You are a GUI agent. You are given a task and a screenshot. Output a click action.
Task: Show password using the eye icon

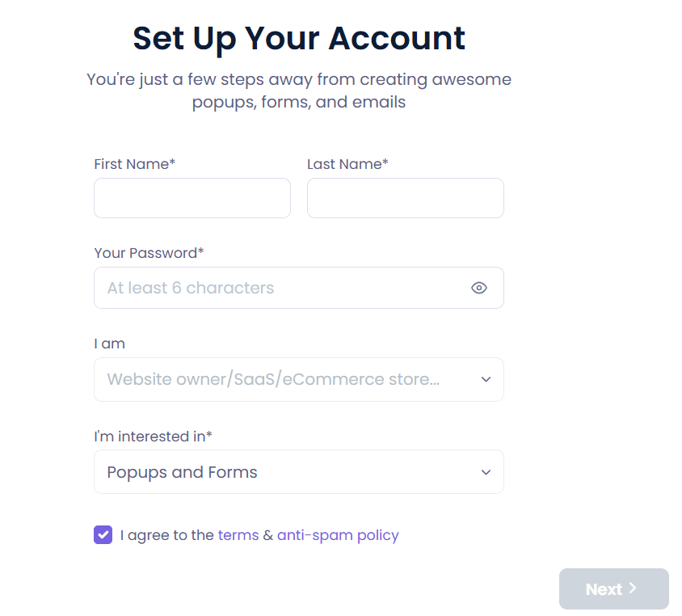click(x=479, y=288)
